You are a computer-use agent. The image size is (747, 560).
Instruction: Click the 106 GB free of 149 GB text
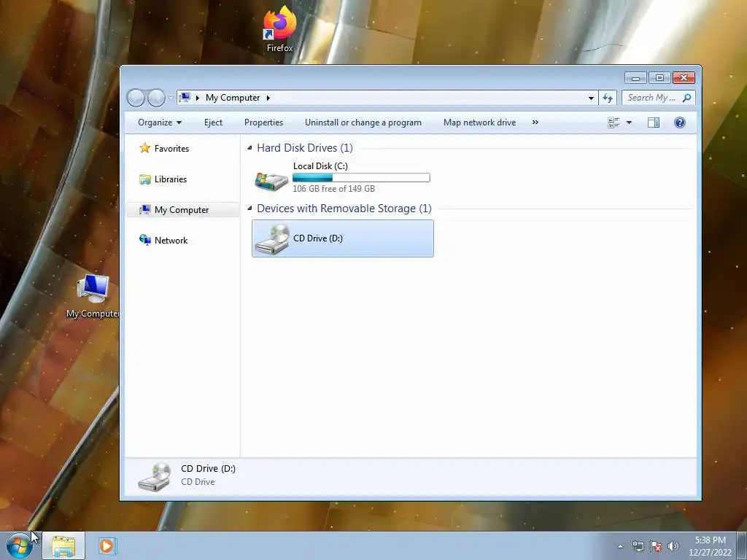pos(333,189)
